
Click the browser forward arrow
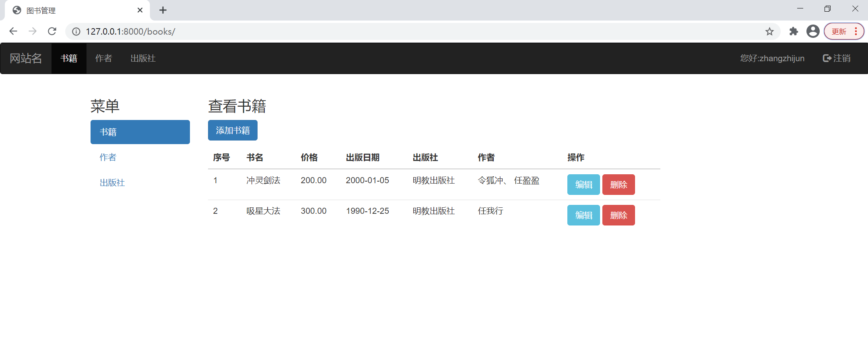click(33, 31)
